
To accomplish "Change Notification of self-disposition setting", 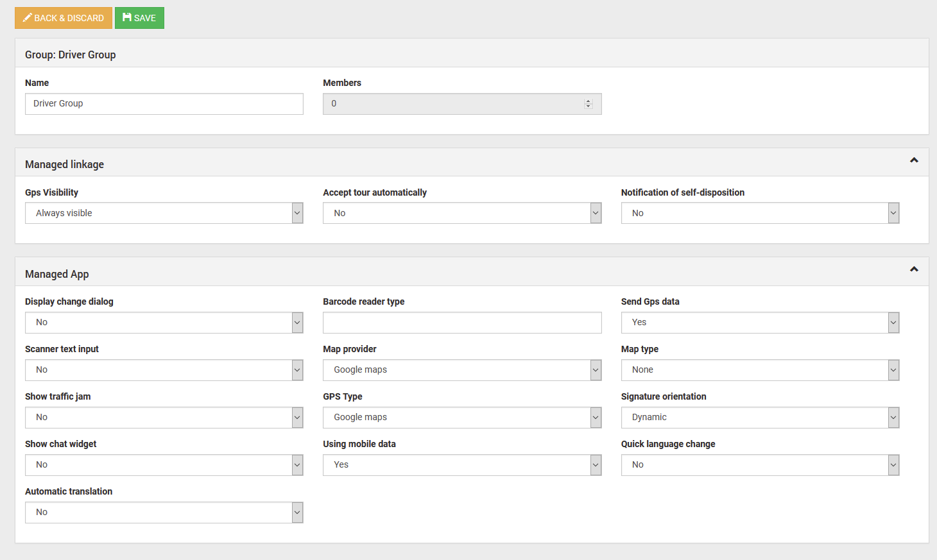I will point(759,213).
